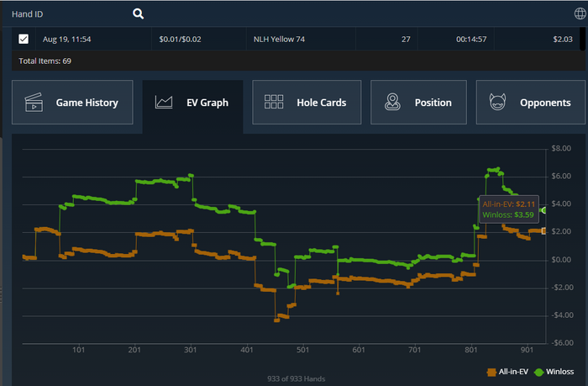588x386 pixels.
Task: Click the Total Items: 69 label
Action: point(45,61)
